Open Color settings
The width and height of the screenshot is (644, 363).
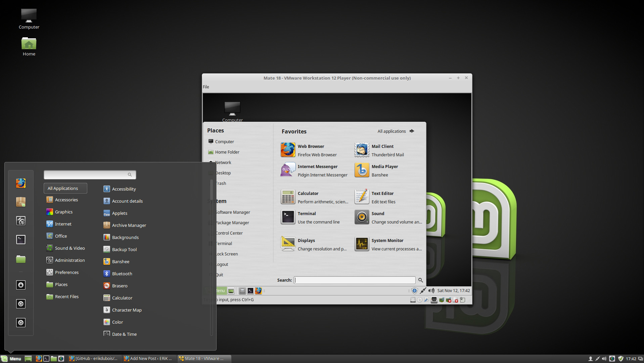coord(113,322)
